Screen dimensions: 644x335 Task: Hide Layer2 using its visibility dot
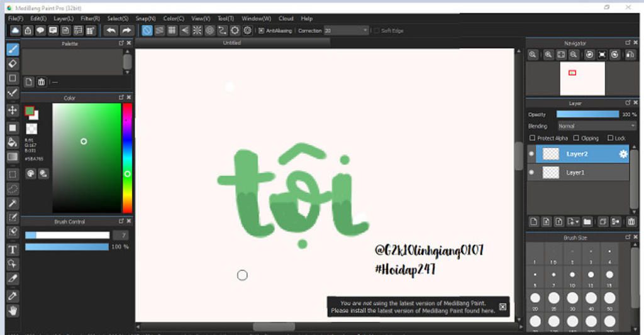531,154
